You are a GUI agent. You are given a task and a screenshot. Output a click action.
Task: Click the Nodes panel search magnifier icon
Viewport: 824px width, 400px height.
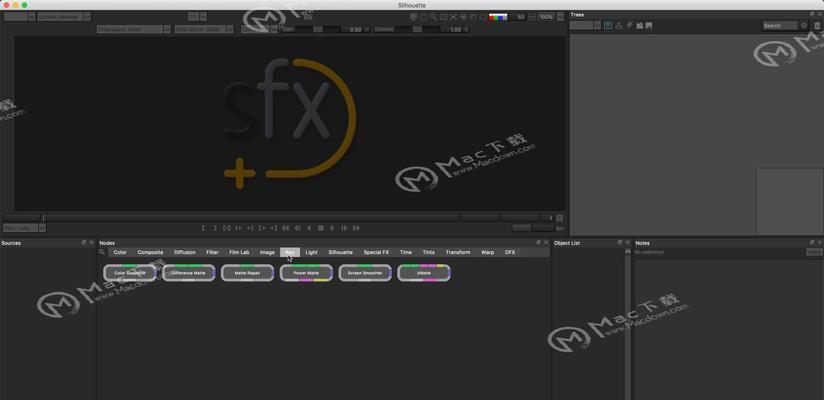(x=102, y=252)
